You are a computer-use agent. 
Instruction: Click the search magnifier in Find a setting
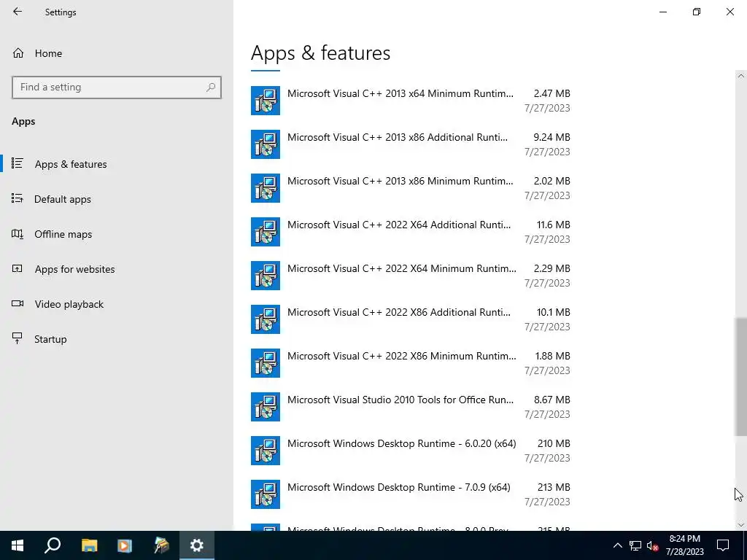pyautogui.click(x=211, y=87)
